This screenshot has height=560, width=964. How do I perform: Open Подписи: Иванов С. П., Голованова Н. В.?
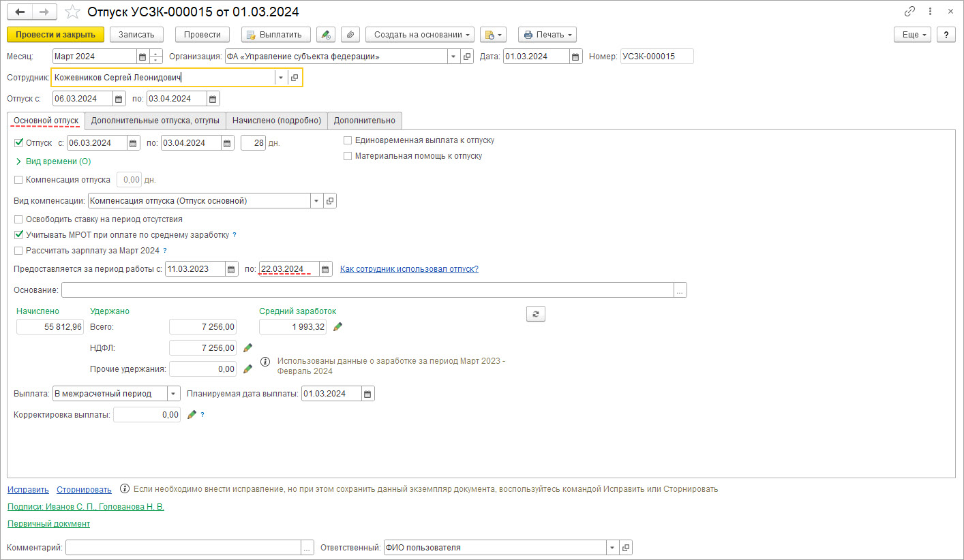(x=86, y=507)
